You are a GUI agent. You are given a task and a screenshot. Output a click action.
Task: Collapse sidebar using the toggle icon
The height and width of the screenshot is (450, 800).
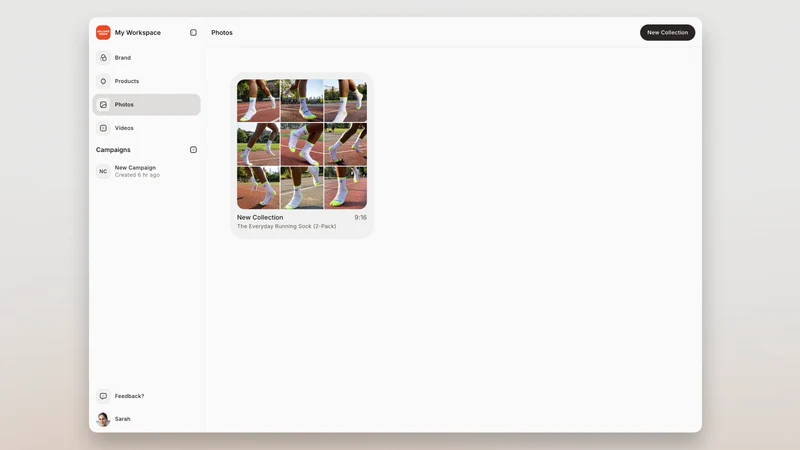tap(193, 33)
